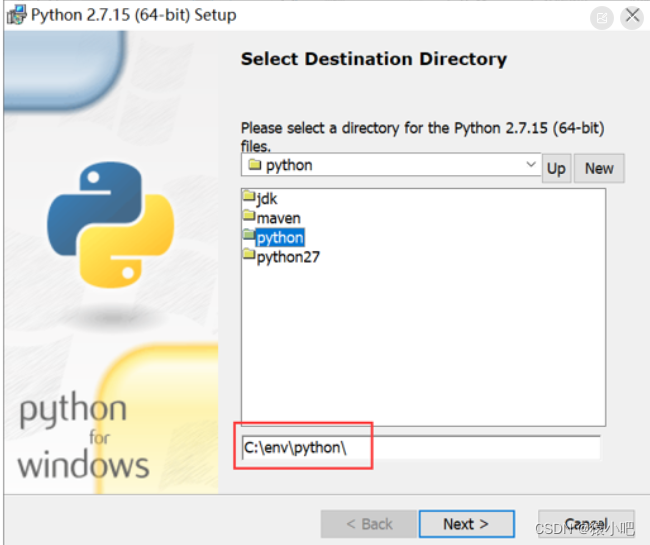
Task: Close the Python Setup window
Action: pyautogui.click(x=632, y=17)
